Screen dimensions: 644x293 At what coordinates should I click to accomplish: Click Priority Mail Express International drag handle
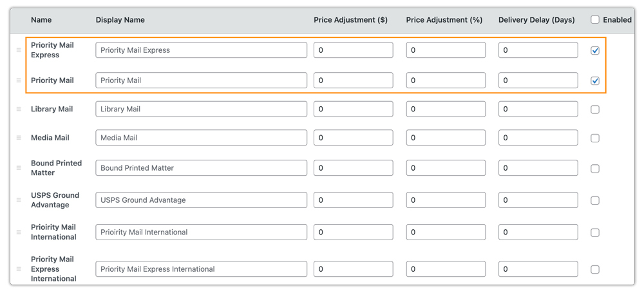coord(19,269)
